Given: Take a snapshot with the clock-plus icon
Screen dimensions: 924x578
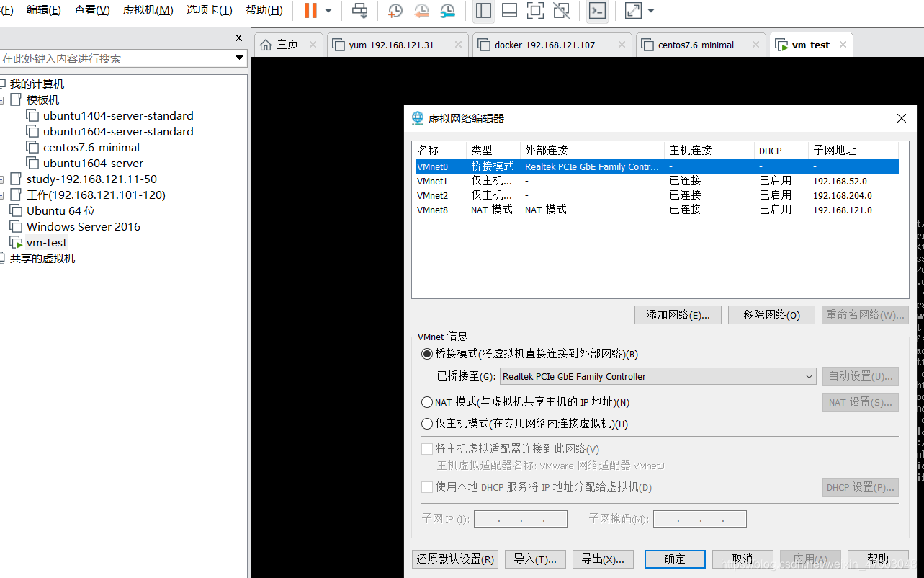Looking at the screenshot, I should (x=395, y=11).
